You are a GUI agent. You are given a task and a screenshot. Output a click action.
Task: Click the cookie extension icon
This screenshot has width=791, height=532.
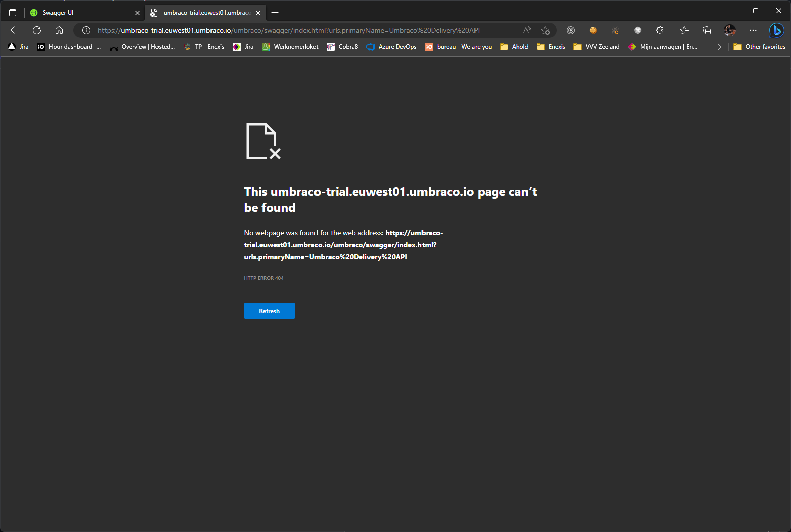click(x=593, y=30)
